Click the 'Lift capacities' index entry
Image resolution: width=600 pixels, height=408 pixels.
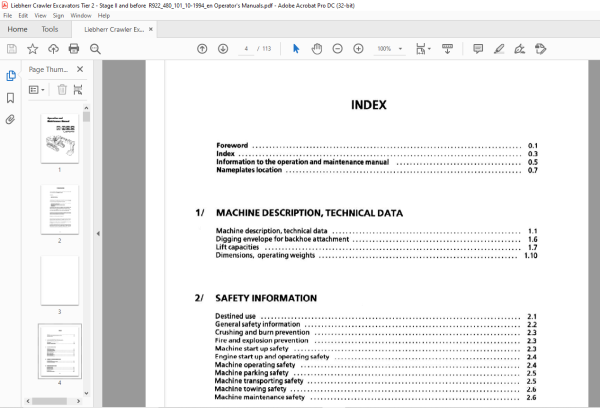(x=237, y=247)
